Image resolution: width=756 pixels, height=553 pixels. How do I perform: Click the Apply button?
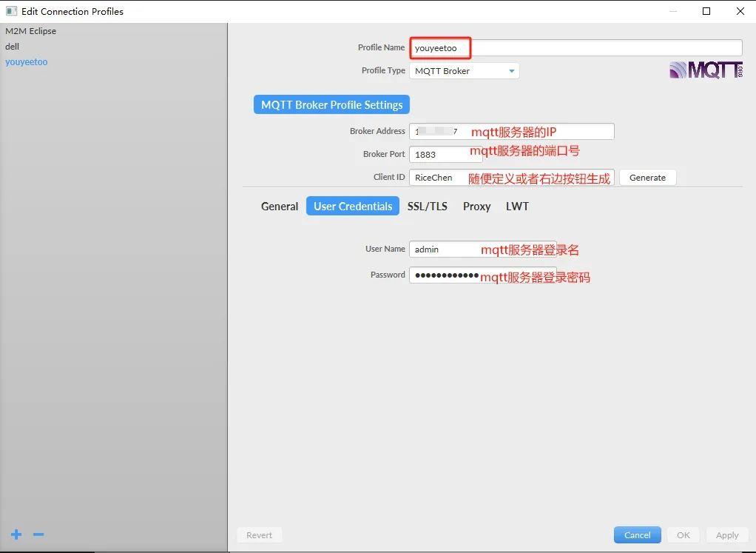(727, 534)
